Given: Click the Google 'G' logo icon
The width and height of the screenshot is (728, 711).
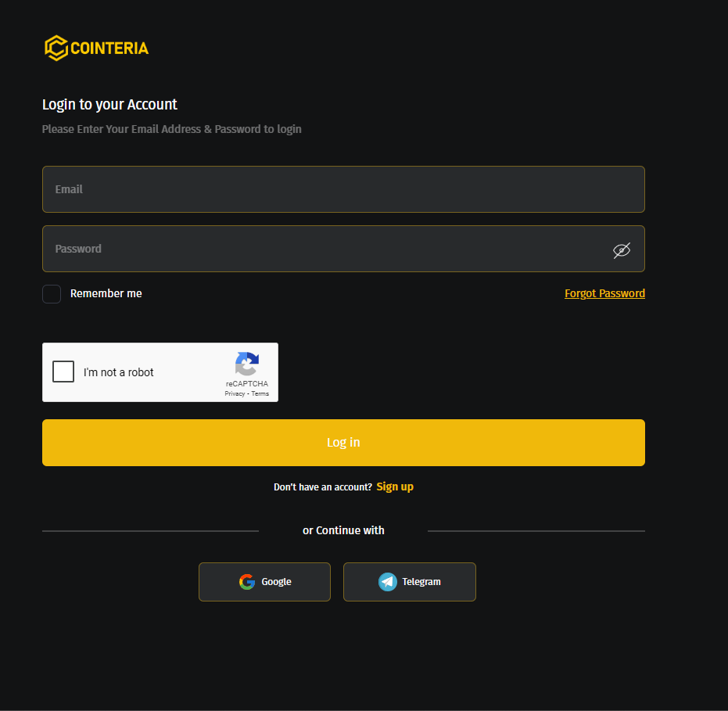Looking at the screenshot, I should coord(247,582).
